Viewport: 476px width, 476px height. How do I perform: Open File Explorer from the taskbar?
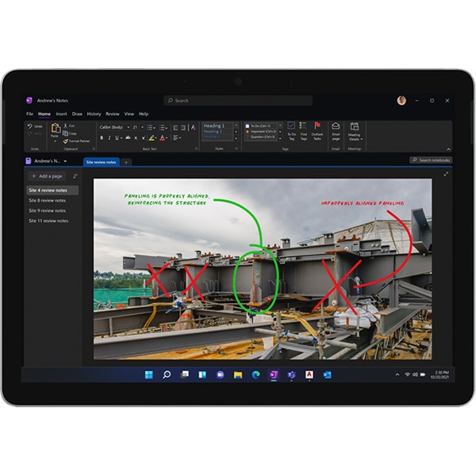click(x=237, y=374)
